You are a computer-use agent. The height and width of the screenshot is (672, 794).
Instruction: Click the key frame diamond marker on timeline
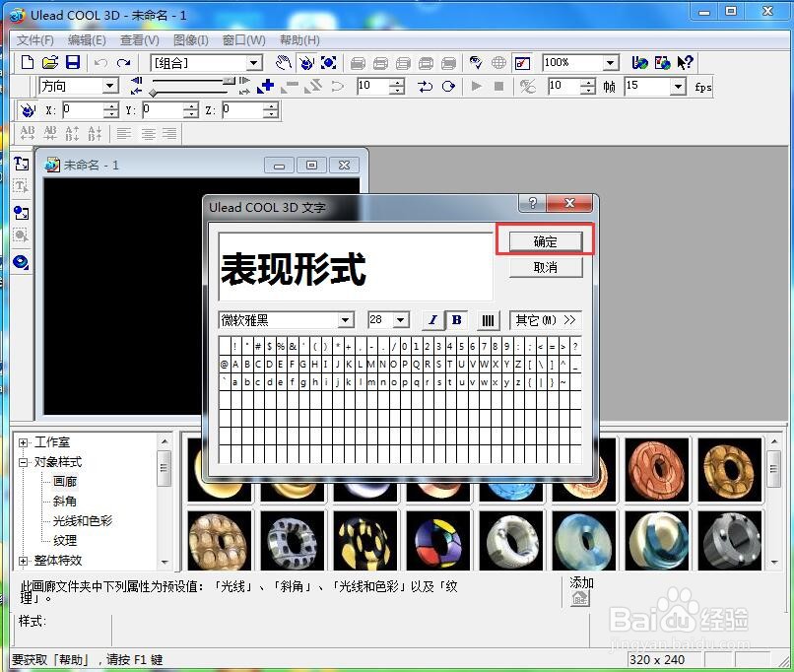(153, 93)
